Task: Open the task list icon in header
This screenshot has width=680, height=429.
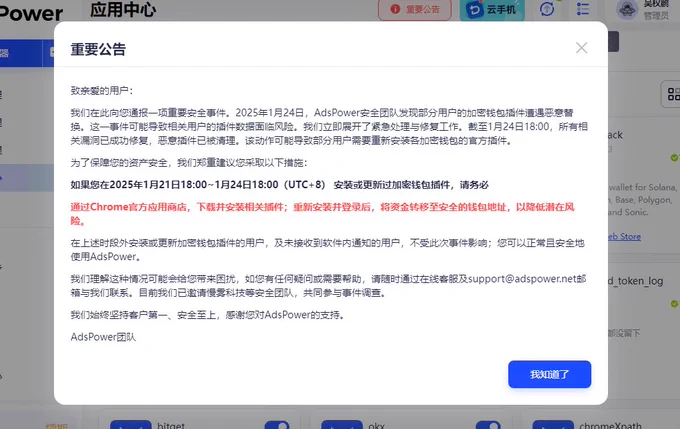Action: point(583,9)
